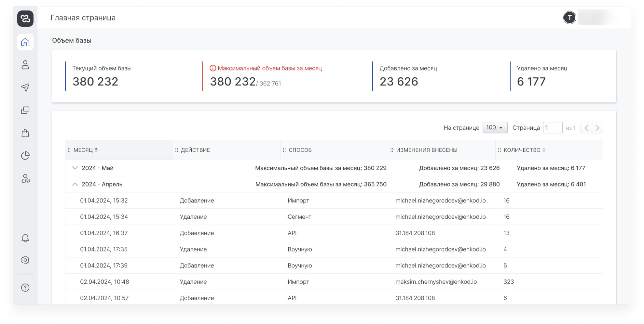Click the 2024 - Апрель month label
Screen dimensions: 644x324
point(102,184)
